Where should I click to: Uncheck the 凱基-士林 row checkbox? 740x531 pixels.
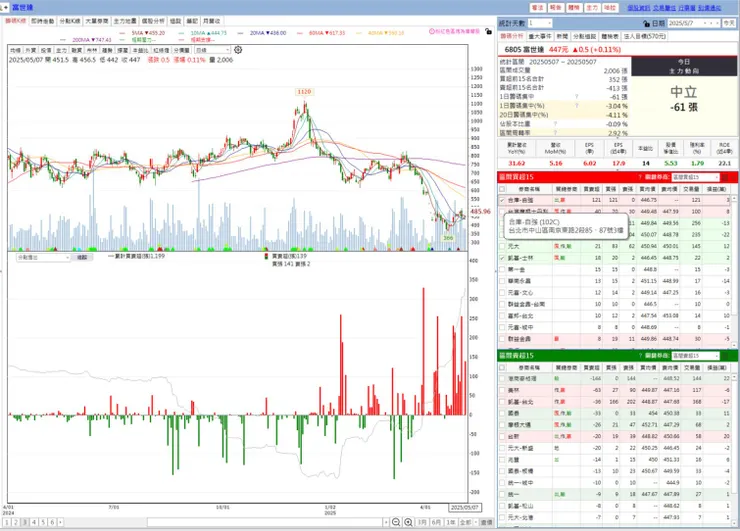point(502,258)
